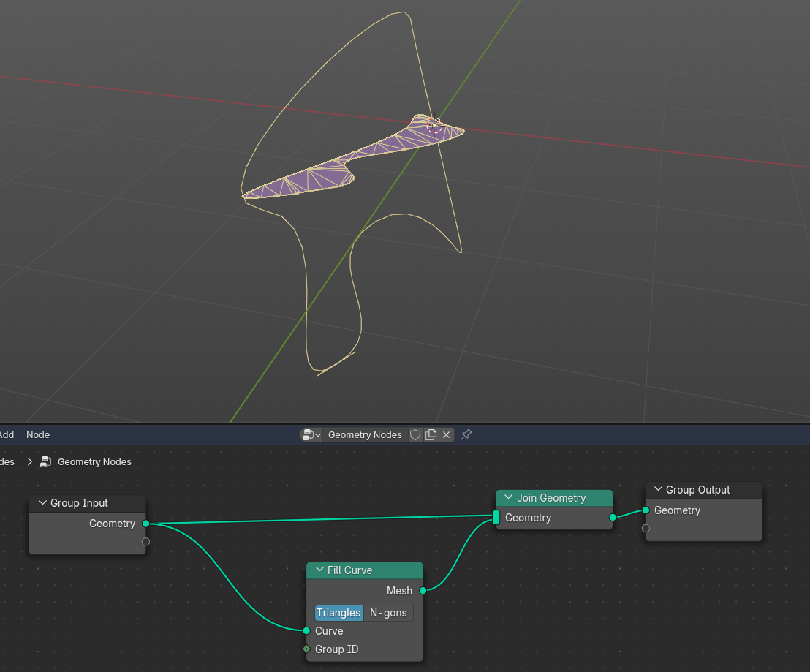Collapse the Join Geometry node
Viewport: 810px width, 672px height.
508,497
